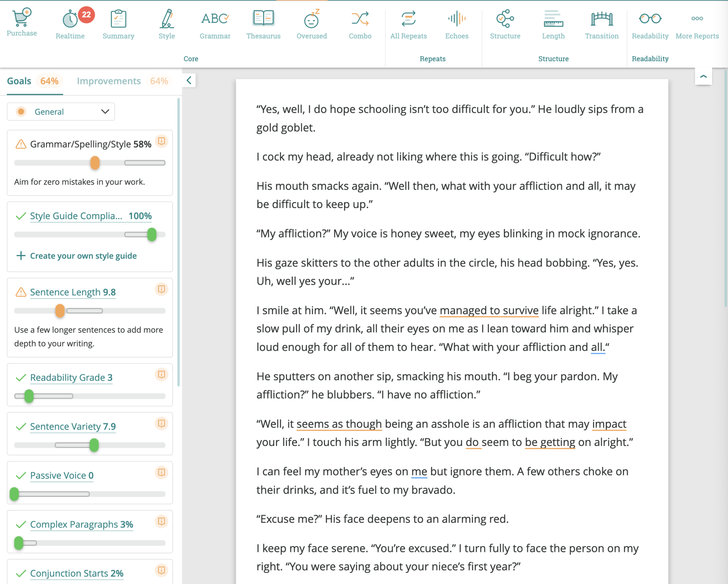Open the Thesaurus tool
This screenshot has width=728, height=584.
point(263,23)
